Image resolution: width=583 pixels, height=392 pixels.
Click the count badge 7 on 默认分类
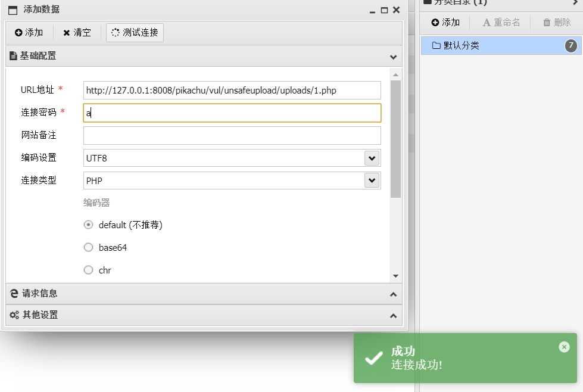(571, 46)
